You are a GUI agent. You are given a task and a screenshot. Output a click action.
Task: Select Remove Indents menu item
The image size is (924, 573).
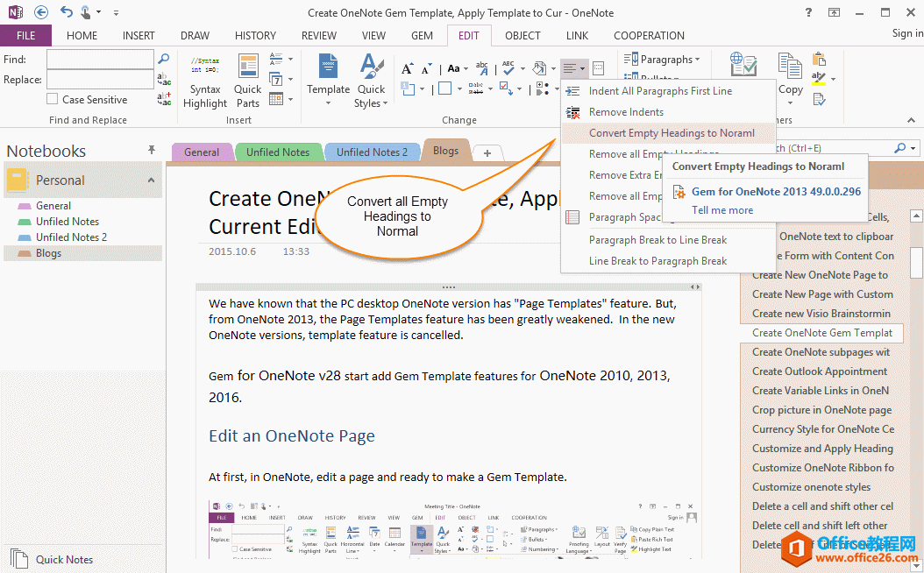click(x=626, y=112)
